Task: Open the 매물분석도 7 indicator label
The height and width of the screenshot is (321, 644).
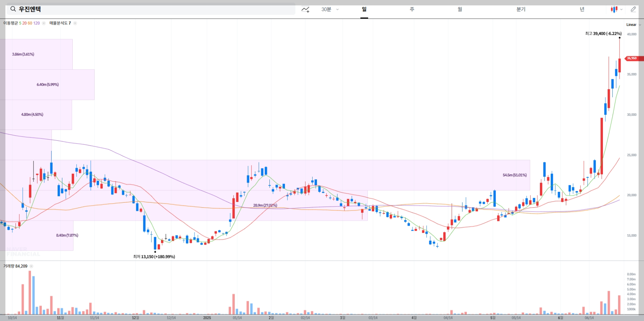Action: 60,23
